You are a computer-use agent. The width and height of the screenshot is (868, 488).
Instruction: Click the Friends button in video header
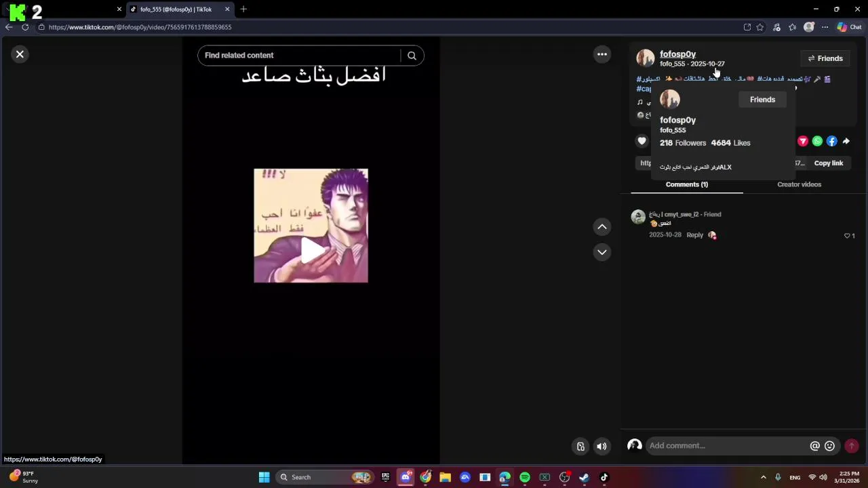825,58
